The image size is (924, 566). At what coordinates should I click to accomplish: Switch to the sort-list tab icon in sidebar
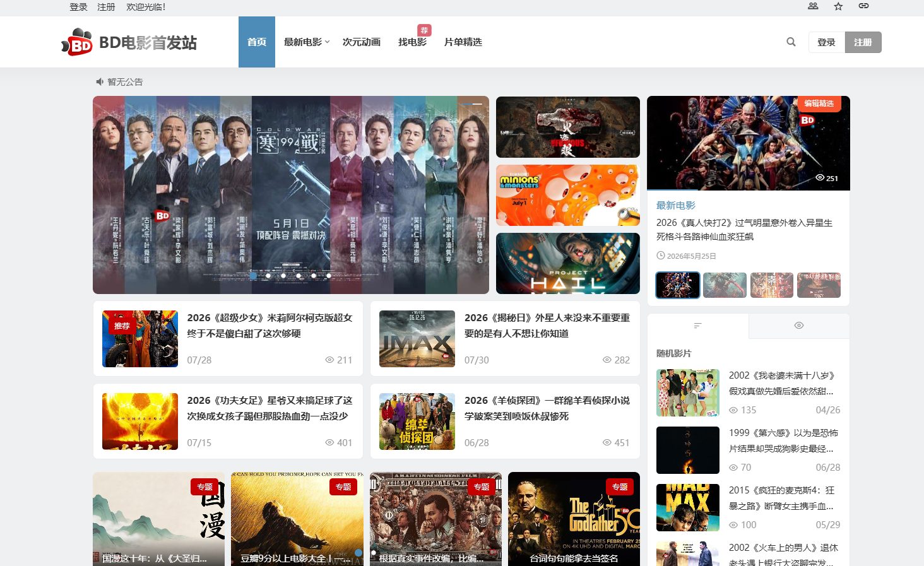coord(697,326)
